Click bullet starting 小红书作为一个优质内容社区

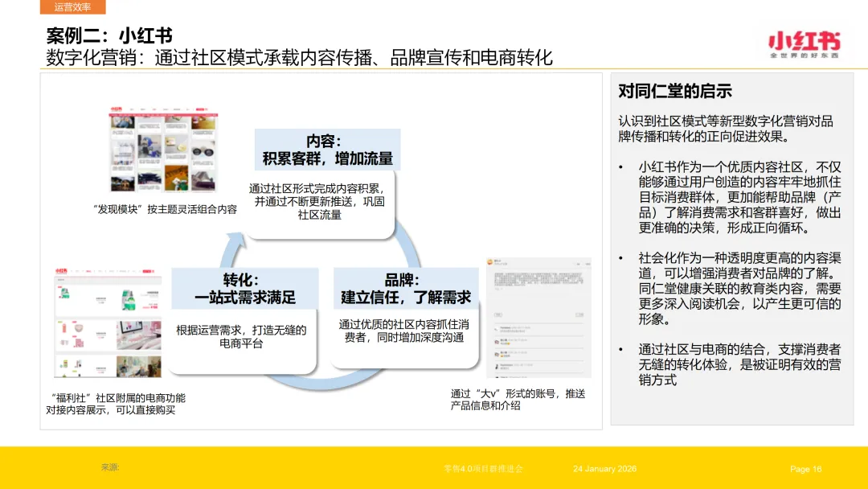(739, 197)
